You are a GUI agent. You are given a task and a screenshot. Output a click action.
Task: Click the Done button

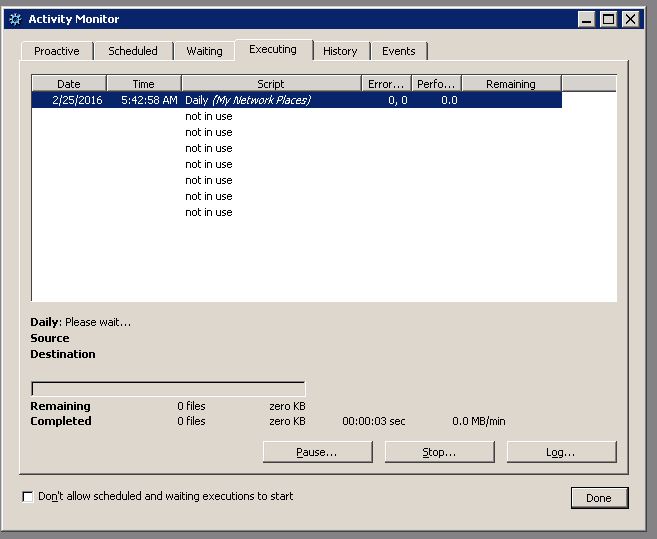tap(599, 498)
